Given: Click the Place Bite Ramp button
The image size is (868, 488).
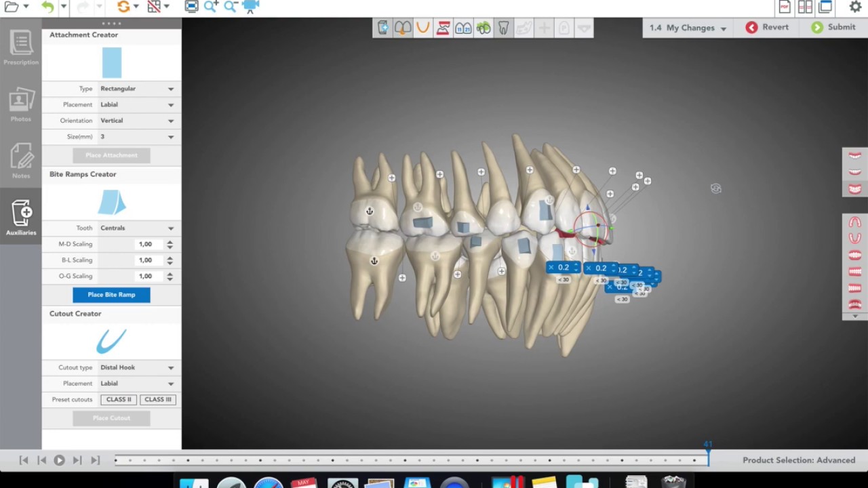Looking at the screenshot, I should [111, 295].
